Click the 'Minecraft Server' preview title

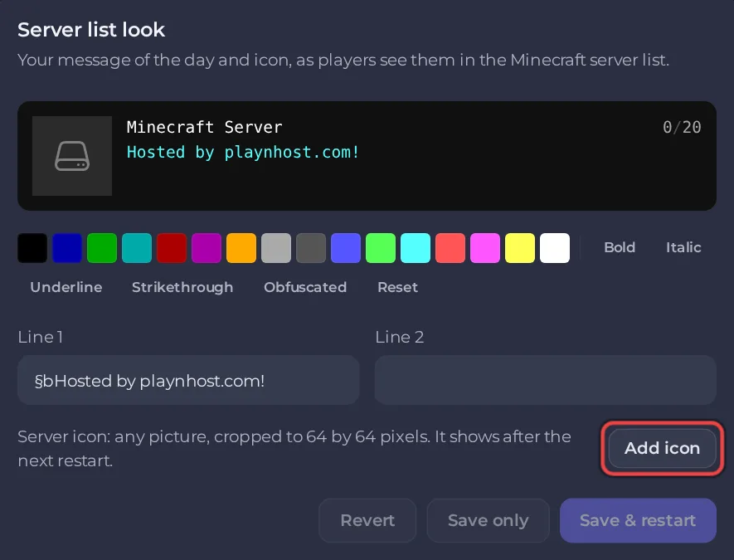tap(205, 127)
